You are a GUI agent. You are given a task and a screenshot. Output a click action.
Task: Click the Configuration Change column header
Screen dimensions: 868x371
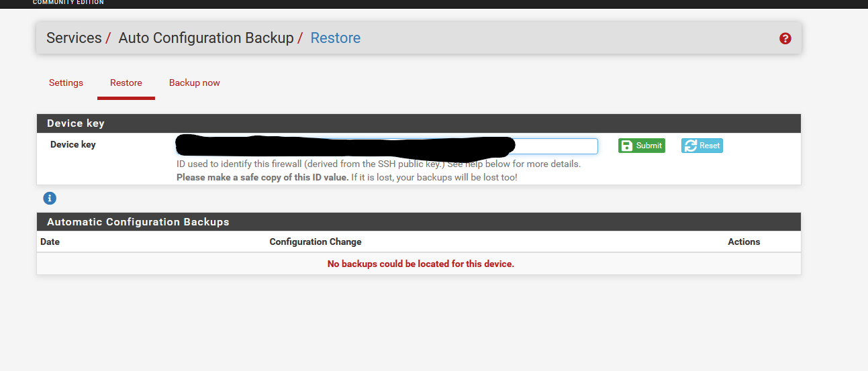[x=316, y=242]
